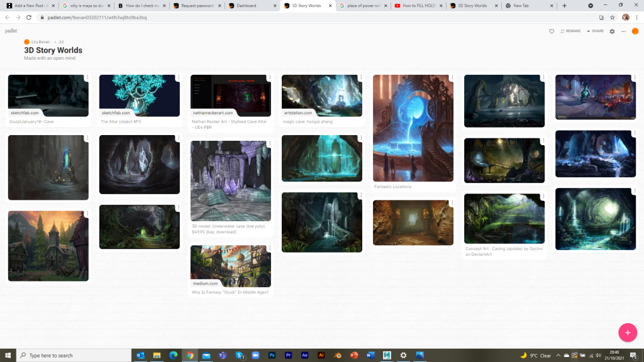
Task: Open the padlet more options ellipsis
Action: point(623,31)
